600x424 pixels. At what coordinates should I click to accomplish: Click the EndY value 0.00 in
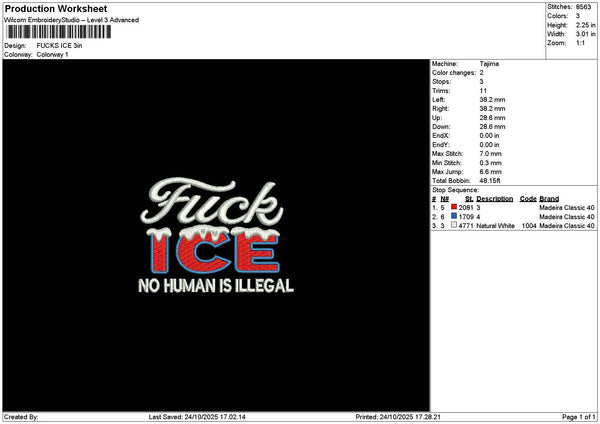coord(489,145)
